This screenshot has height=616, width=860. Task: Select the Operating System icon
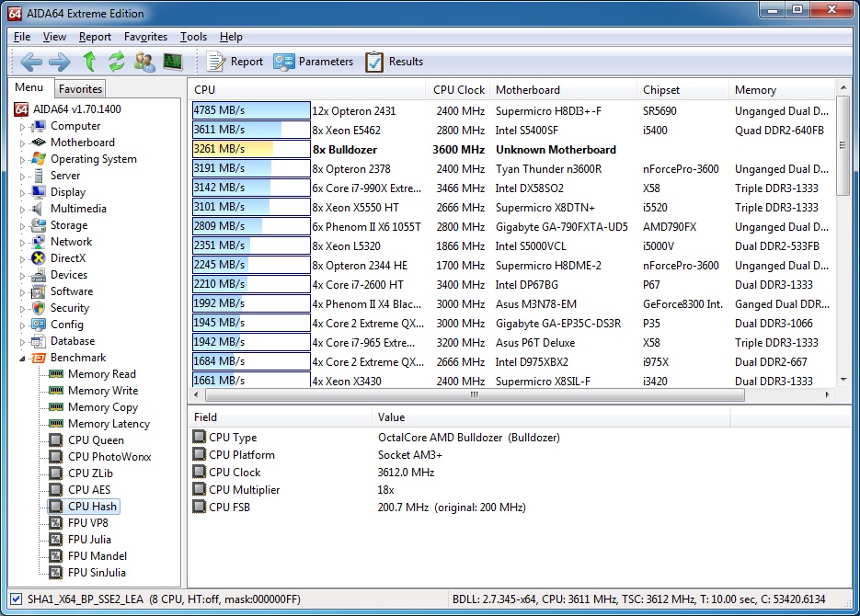(x=39, y=159)
